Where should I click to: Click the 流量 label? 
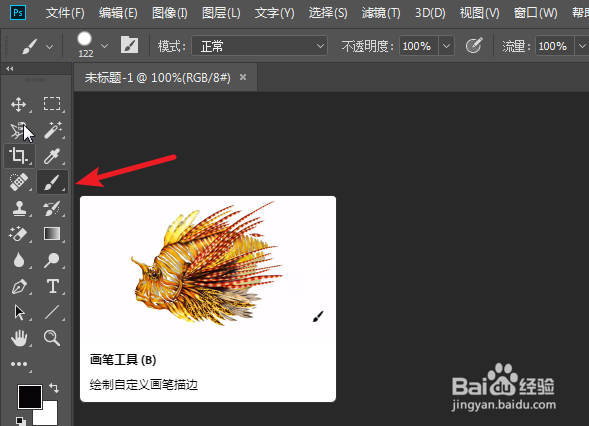517,47
